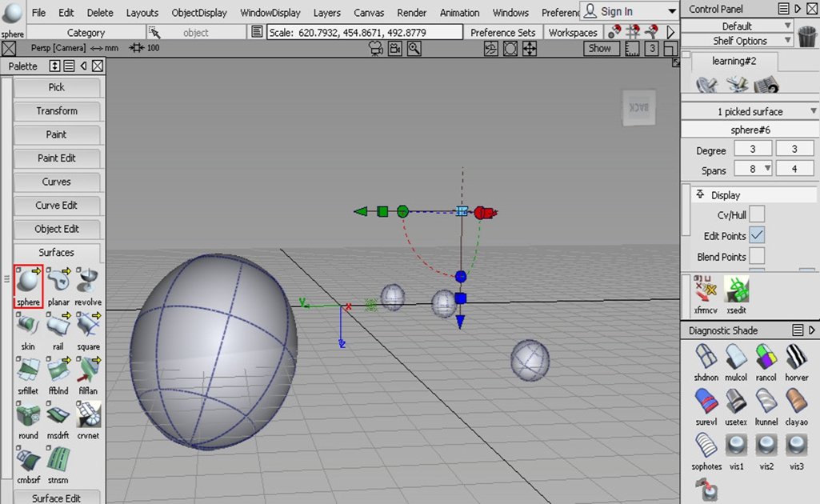Apply sophotes isophotes shading
The image size is (820, 504).
coord(706,450)
